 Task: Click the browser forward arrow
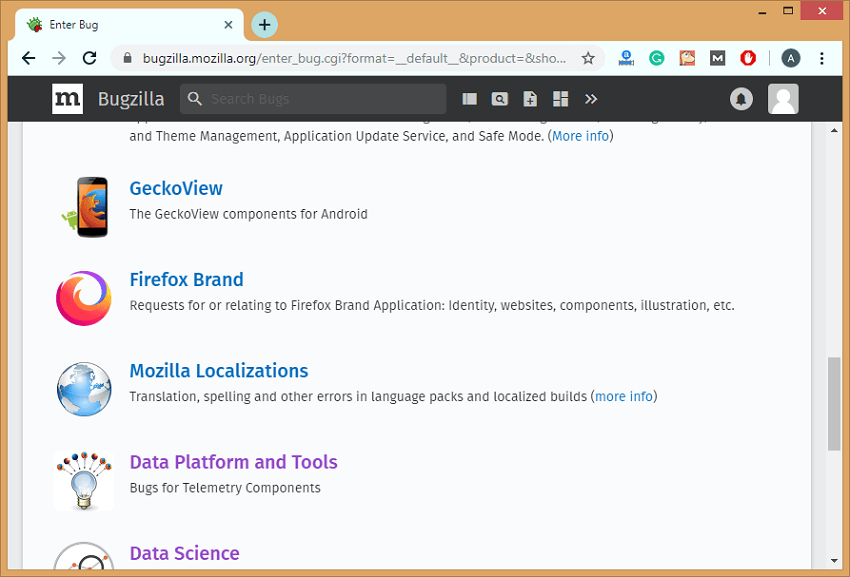pos(59,58)
